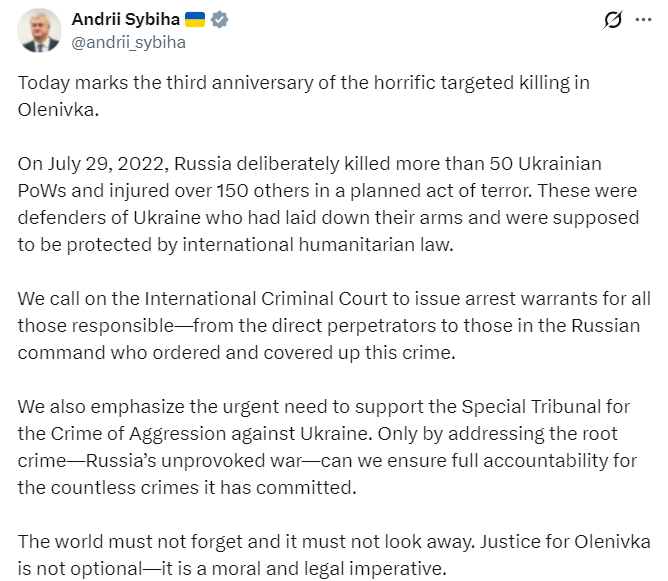Viewport: 668px width, 581px height.
Task: Click the Ukraine flag emoji beside the name
Action: point(195,20)
